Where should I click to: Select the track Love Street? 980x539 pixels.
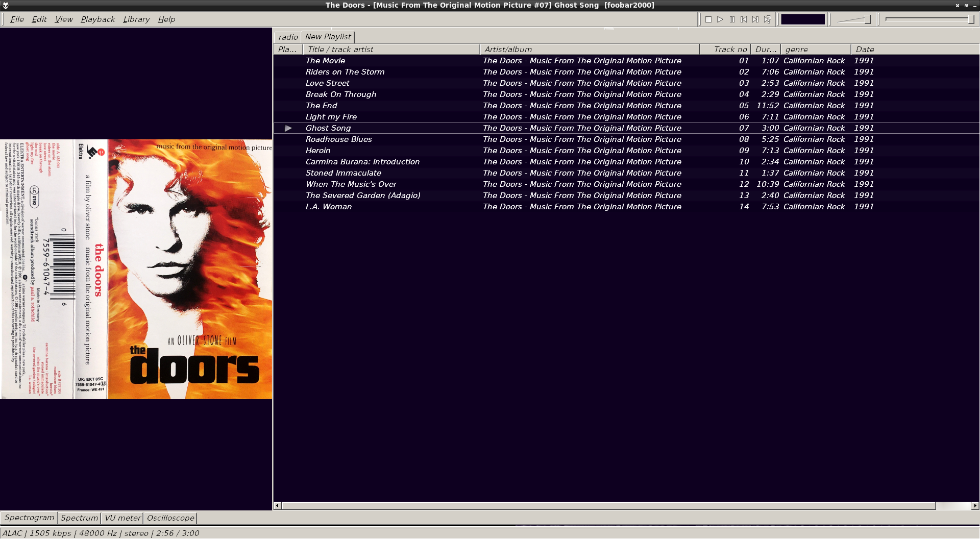(626, 83)
